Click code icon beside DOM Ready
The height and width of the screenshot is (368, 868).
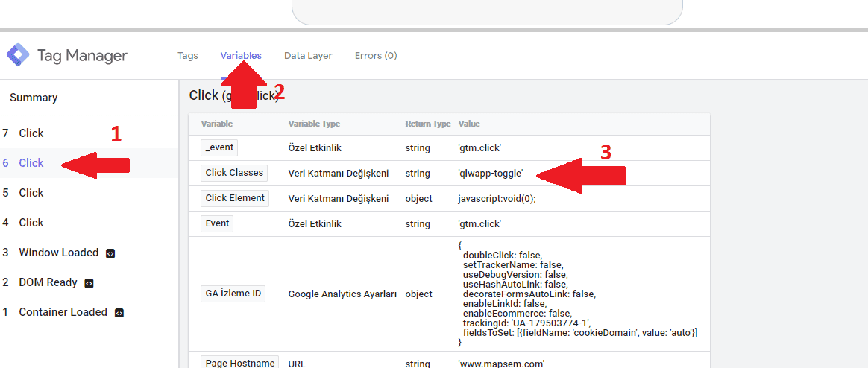coord(89,283)
